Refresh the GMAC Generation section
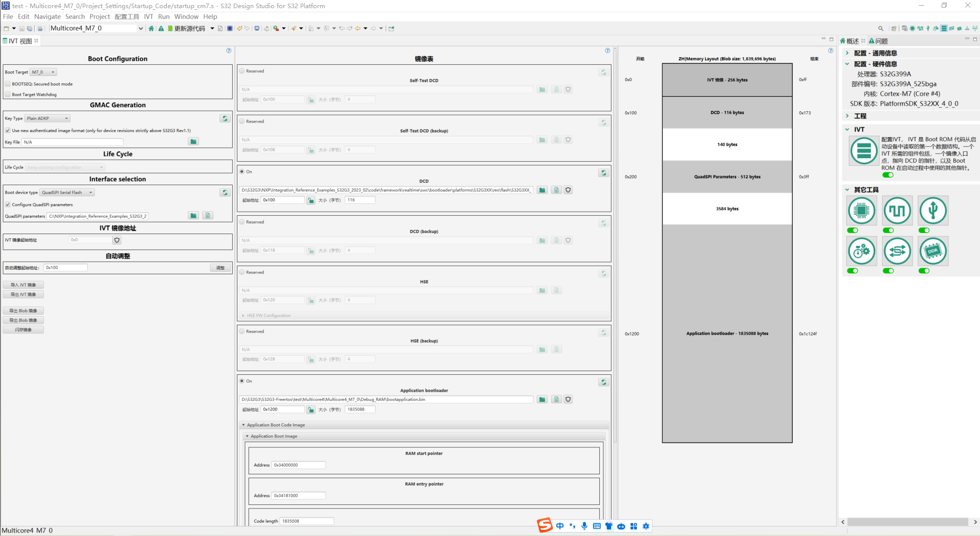This screenshot has height=536, width=980. coord(225,118)
